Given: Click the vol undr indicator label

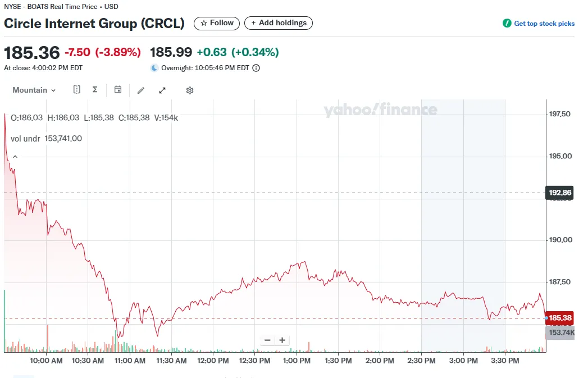Looking at the screenshot, I should click(25, 139).
